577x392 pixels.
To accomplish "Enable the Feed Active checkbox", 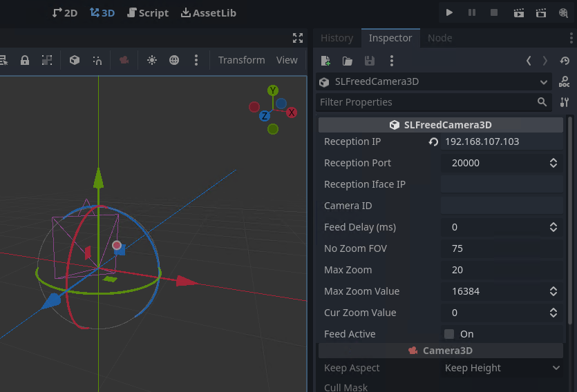I will tap(449, 334).
